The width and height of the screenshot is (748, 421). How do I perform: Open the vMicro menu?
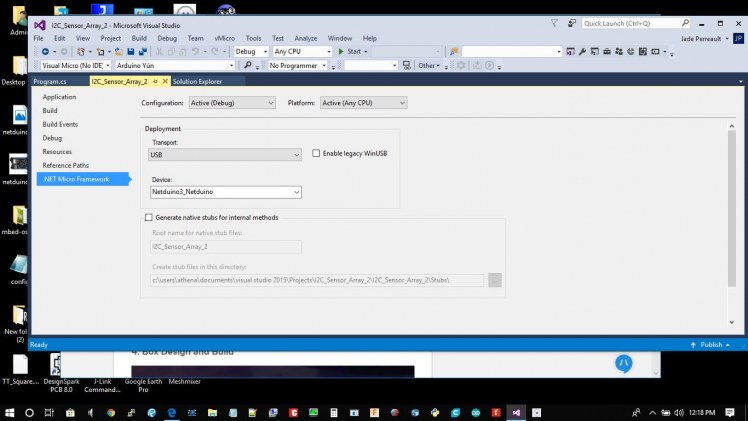(224, 38)
